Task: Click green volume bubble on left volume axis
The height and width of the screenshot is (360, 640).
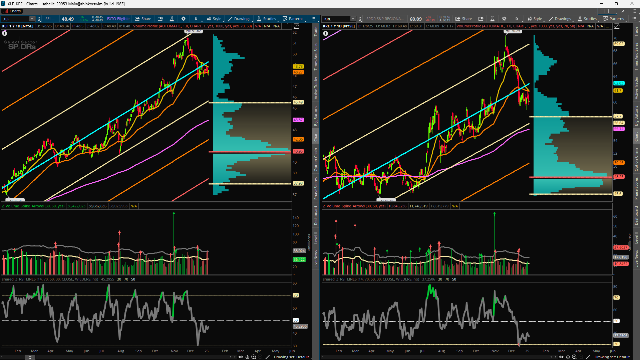Action: (300, 260)
